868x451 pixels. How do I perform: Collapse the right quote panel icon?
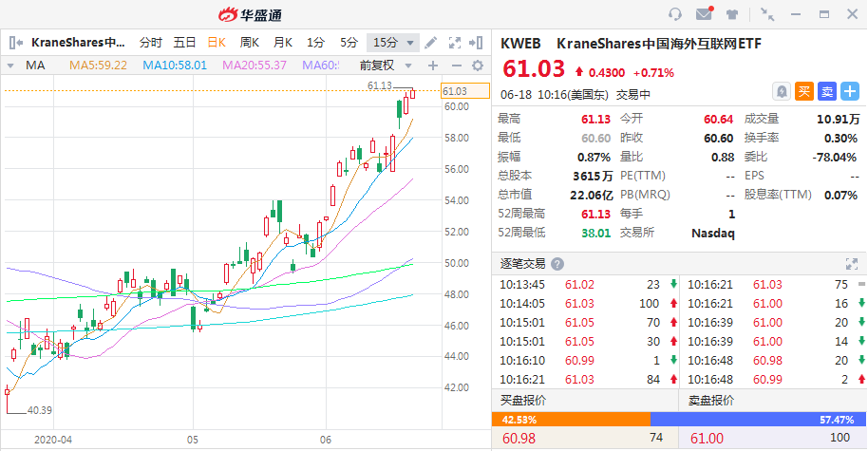tap(476, 43)
